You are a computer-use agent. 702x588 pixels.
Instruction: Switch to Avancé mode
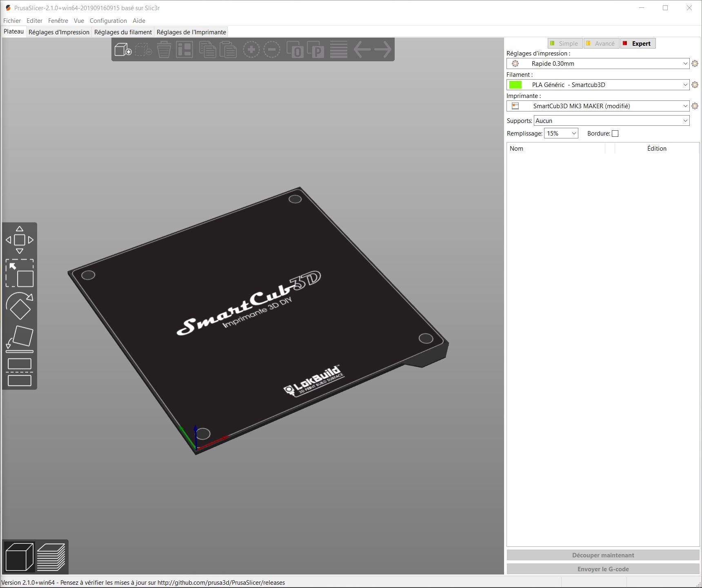click(x=601, y=44)
